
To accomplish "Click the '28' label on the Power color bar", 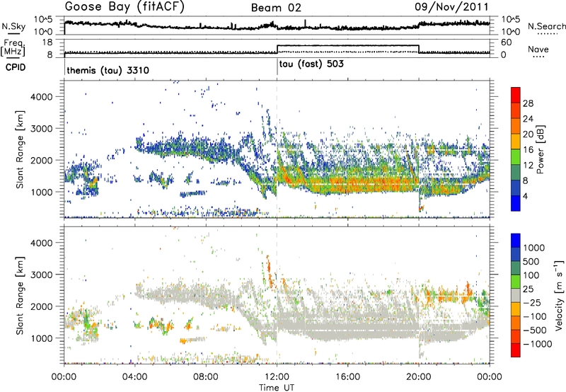I will 528,103.
